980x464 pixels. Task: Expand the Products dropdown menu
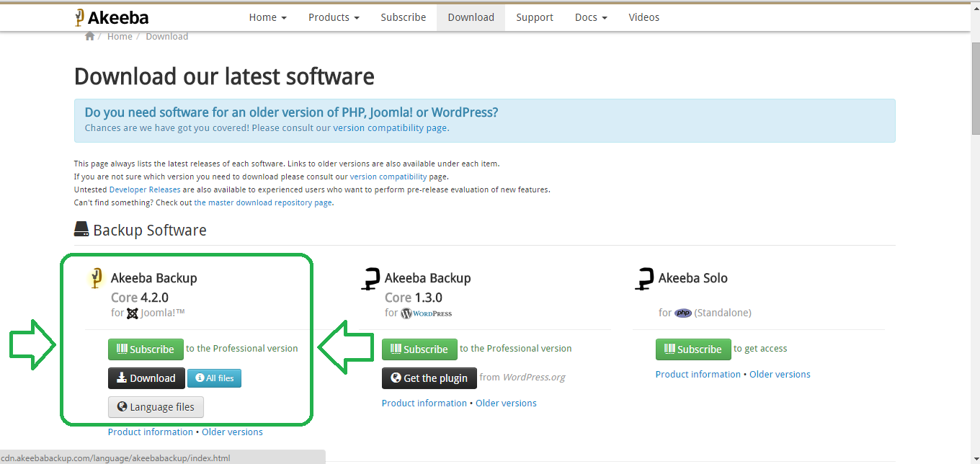334,17
